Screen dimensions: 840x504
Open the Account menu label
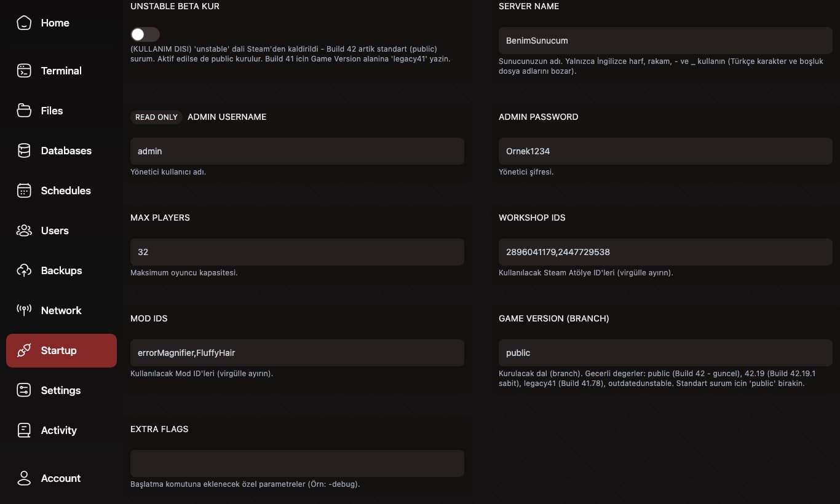point(61,478)
